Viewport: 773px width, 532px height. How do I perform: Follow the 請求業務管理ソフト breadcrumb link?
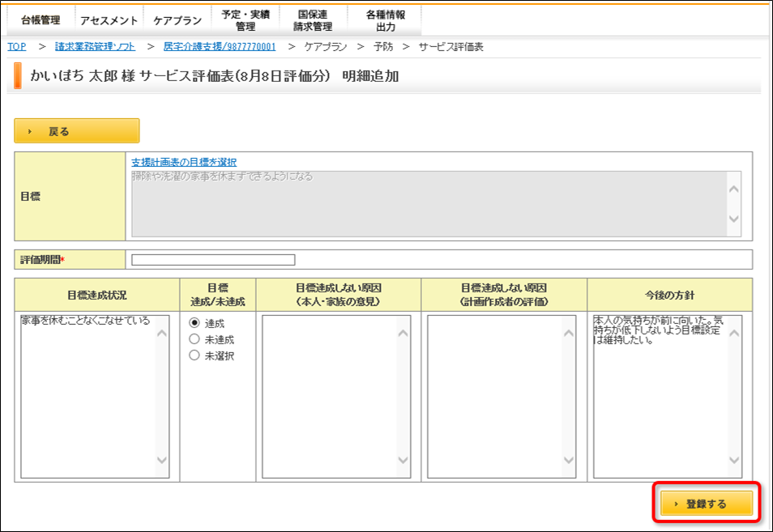(x=95, y=46)
